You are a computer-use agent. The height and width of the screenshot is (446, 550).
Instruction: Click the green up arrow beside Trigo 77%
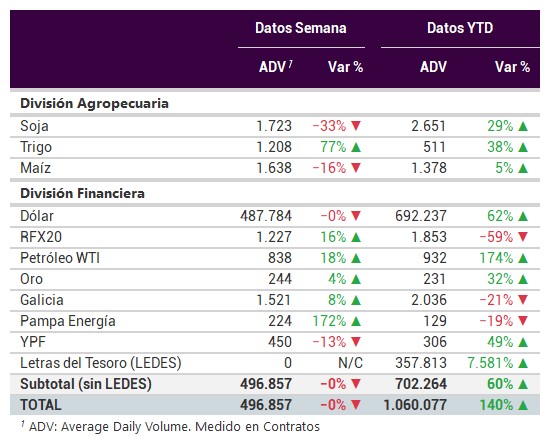pos(356,147)
